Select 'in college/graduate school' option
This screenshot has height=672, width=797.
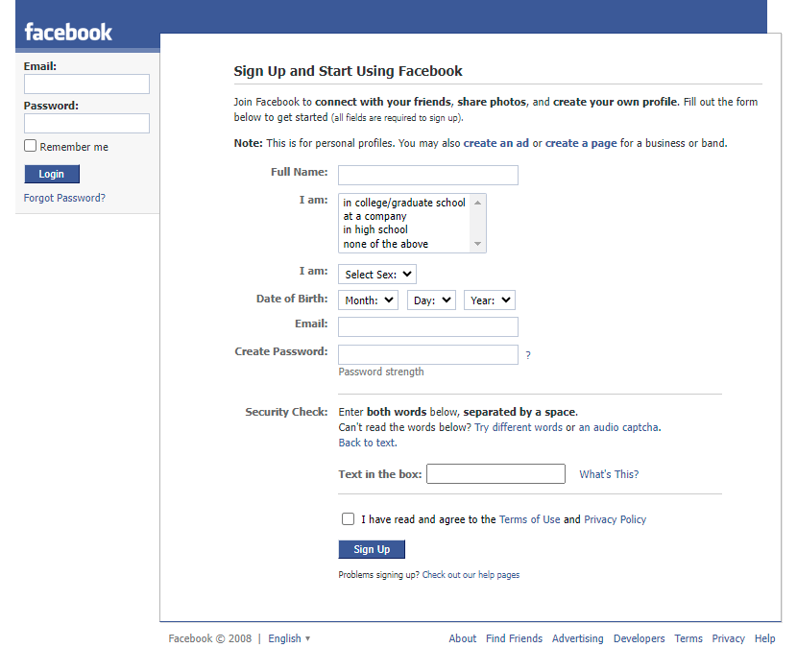404,203
